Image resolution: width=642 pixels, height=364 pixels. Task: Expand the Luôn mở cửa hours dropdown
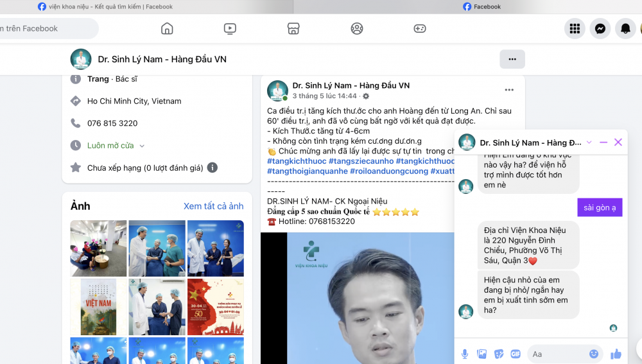pos(142,146)
